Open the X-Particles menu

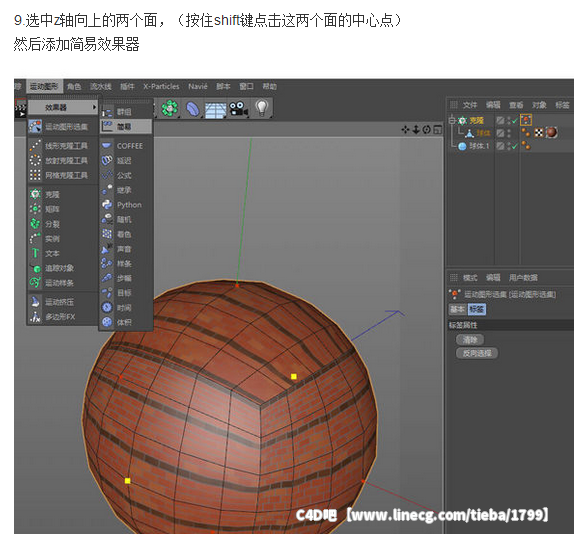(161, 86)
